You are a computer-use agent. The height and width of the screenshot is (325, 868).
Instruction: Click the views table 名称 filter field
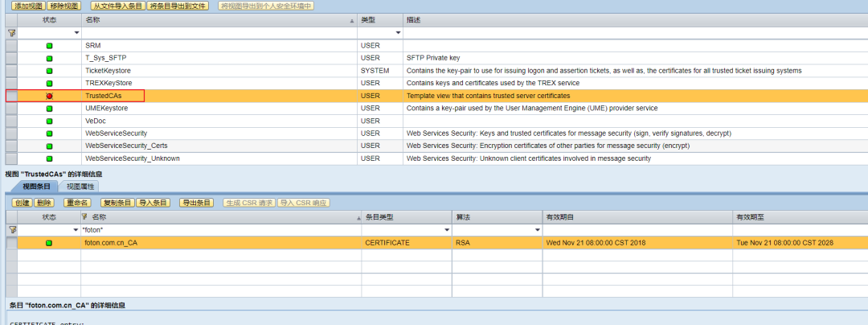pos(219,33)
